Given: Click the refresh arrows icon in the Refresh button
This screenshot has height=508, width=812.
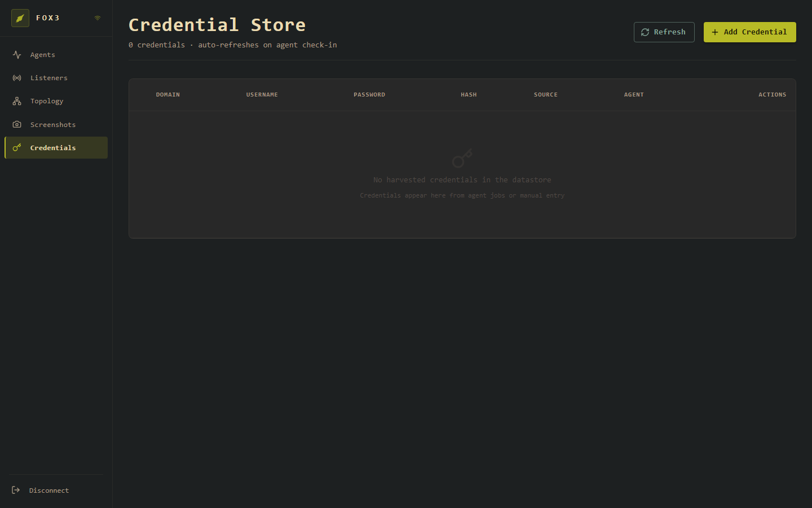Looking at the screenshot, I should coord(645,32).
